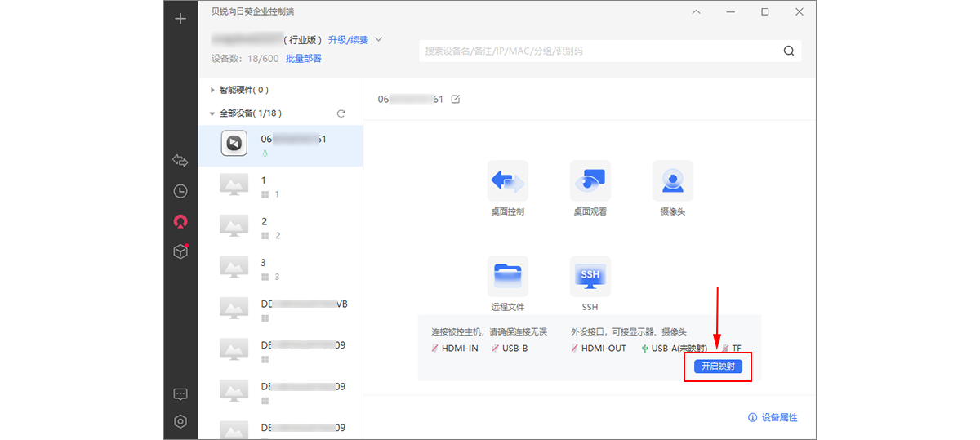The image size is (980, 440).
Task: Open 设备属性 device properties
Action: tap(773, 417)
